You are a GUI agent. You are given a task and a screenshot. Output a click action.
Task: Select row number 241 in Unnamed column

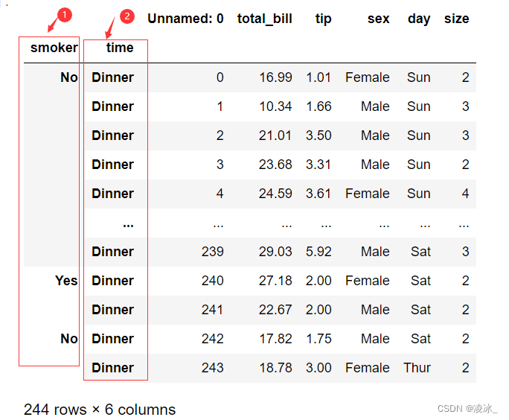click(x=213, y=310)
